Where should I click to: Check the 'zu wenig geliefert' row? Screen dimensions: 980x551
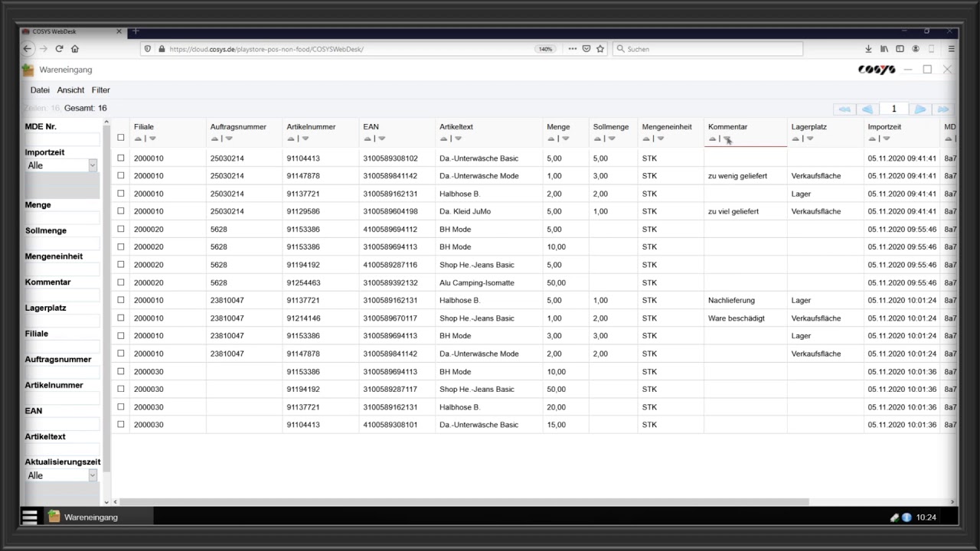[120, 176]
